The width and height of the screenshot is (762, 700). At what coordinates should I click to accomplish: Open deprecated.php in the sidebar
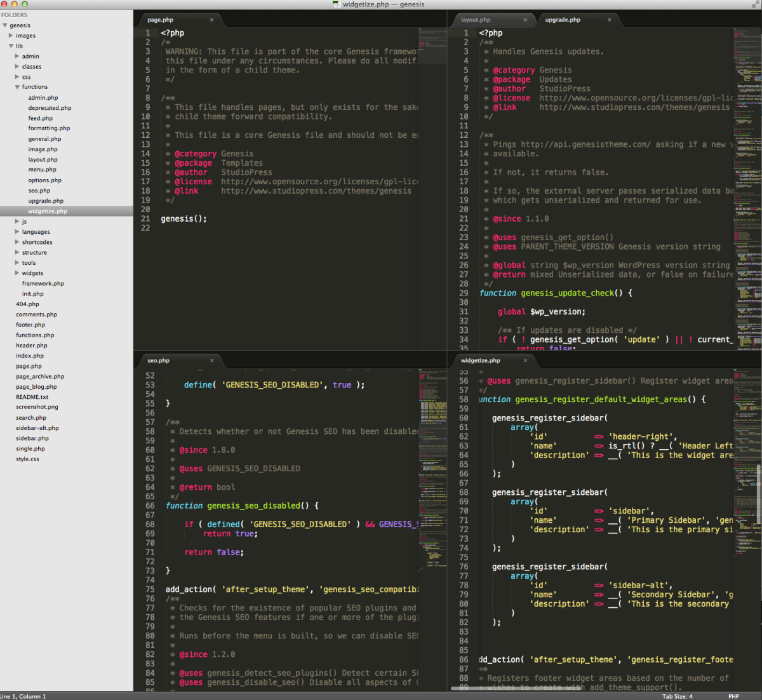click(x=50, y=108)
